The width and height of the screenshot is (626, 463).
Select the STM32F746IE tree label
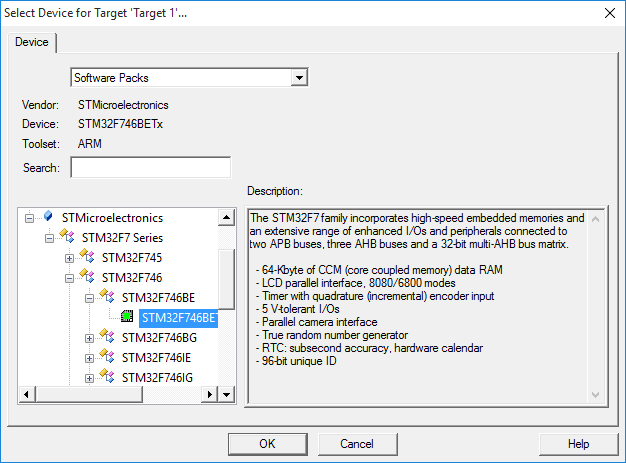coord(156,358)
